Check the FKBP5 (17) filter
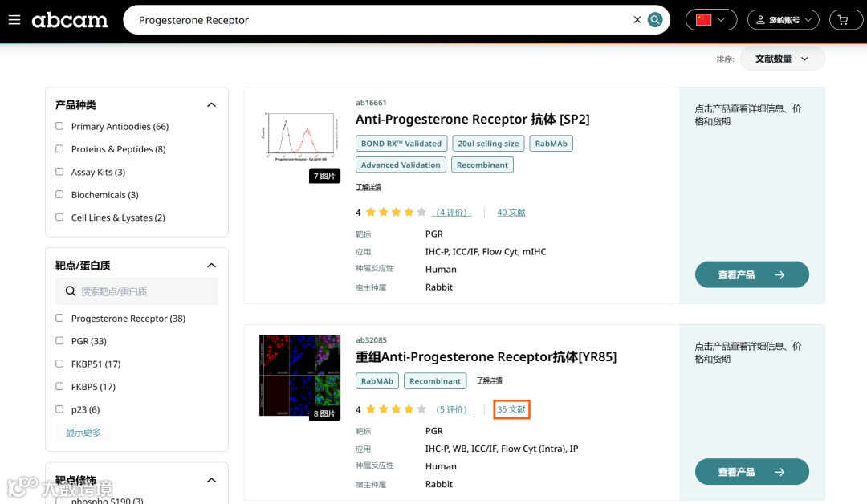Image resolution: width=867 pixels, height=504 pixels. (x=59, y=386)
